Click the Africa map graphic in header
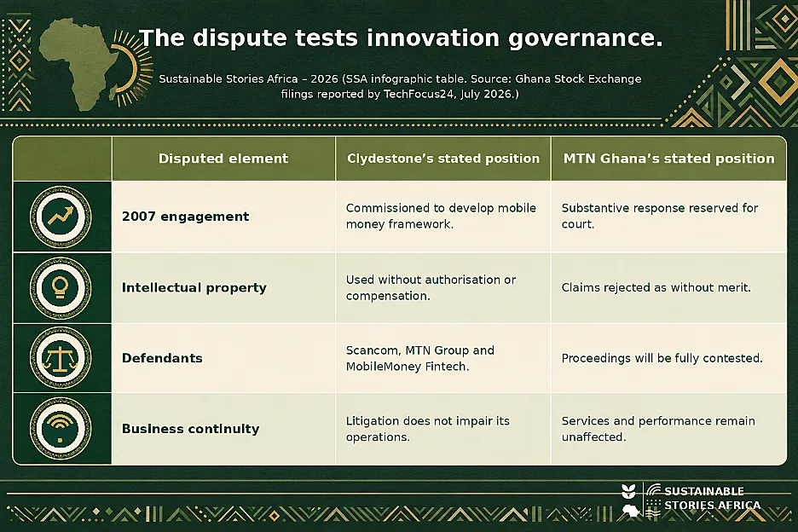Screen dimensions: 798x532 (80, 64)
